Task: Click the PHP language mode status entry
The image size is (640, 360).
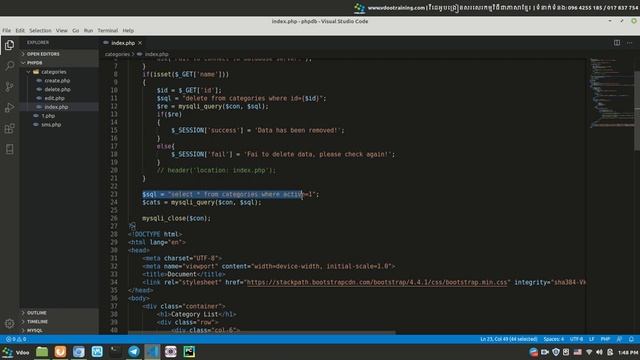Action: coord(605,339)
